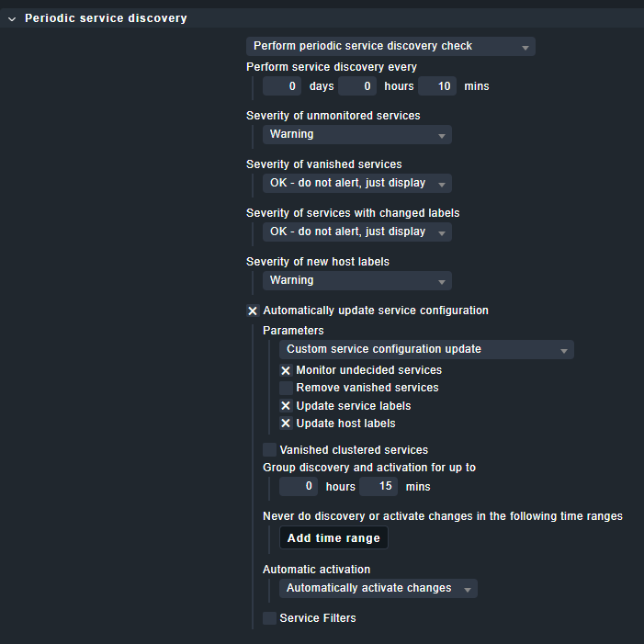Enable Vanished clustered services checkbox
This screenshot has width=644, height=644.
pos(269,450)
